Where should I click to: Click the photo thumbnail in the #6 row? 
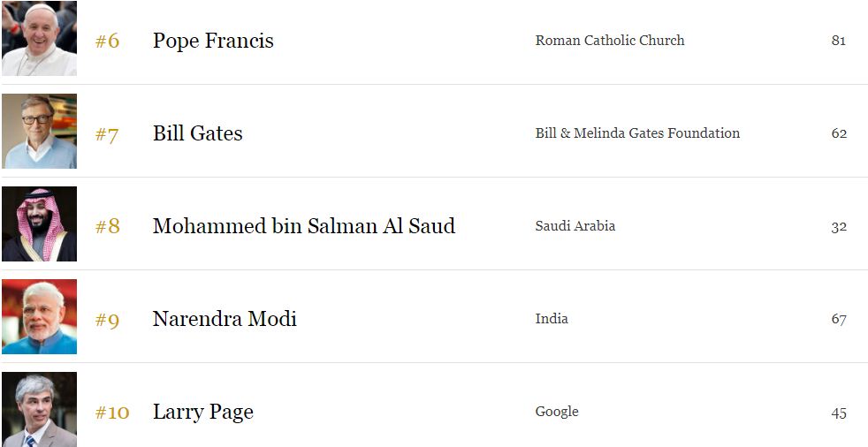[39, 39]
